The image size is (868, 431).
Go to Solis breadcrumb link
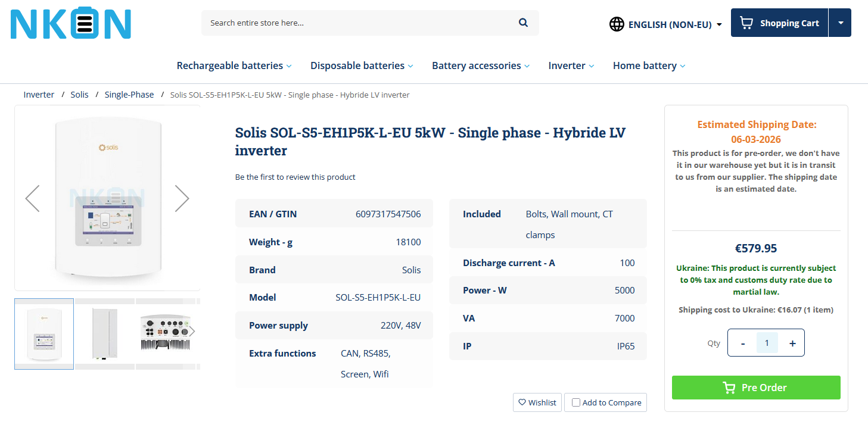point(79,95)
